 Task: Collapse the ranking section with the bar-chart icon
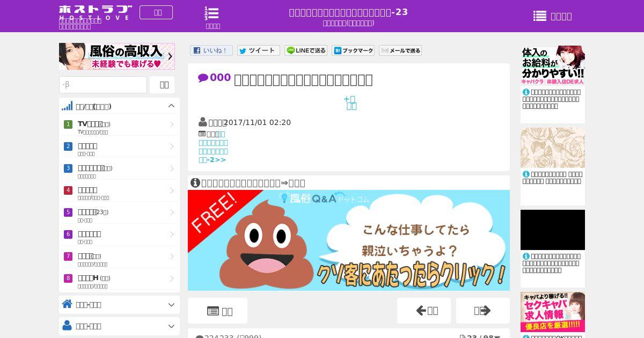click(119, 106)
